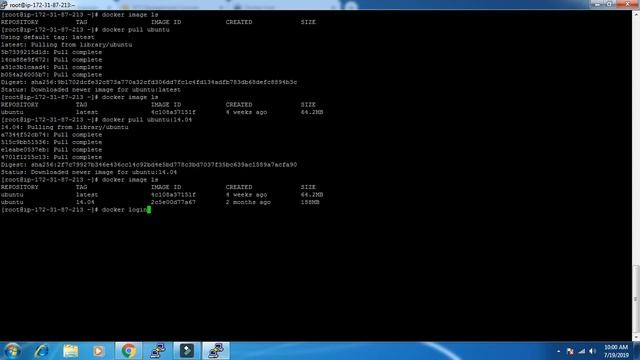Click the PuTTY title text root@ip-172-31-87-213
The width and height of the screenshot is (640, 360).
42,5
